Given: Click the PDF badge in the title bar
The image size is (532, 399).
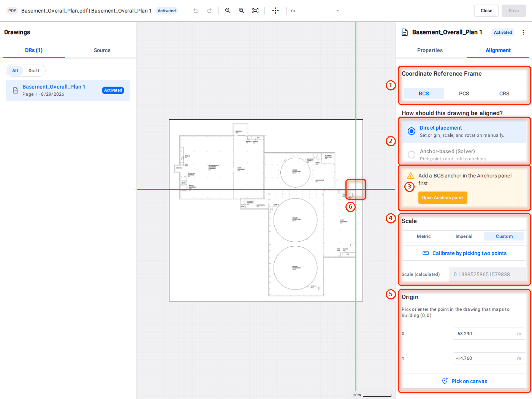Looking at the screenshot, I should pyautogui.click(x=12, y=11).
